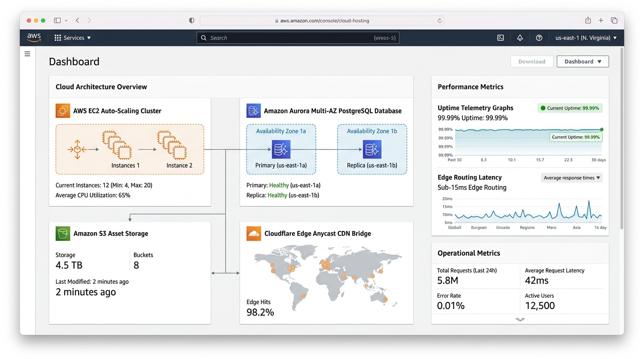
Task: Reload the page with the refresh icon
Action: (x=439, y=21)
